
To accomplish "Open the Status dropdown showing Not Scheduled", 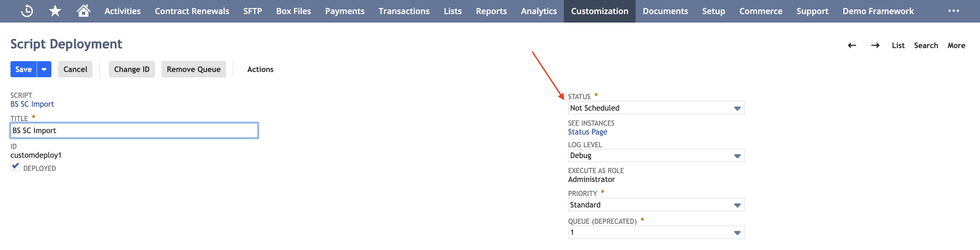I will pos(656,108).
